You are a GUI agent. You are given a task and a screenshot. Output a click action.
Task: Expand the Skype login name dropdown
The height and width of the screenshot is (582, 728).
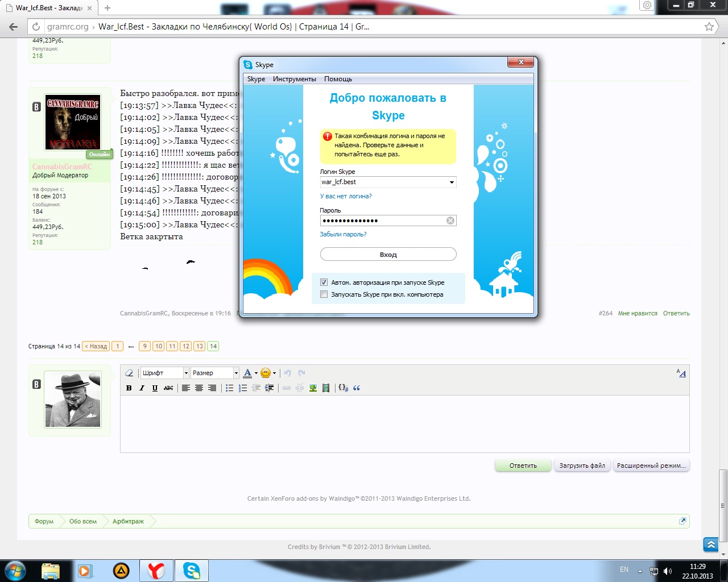click(x=452, y=182)
